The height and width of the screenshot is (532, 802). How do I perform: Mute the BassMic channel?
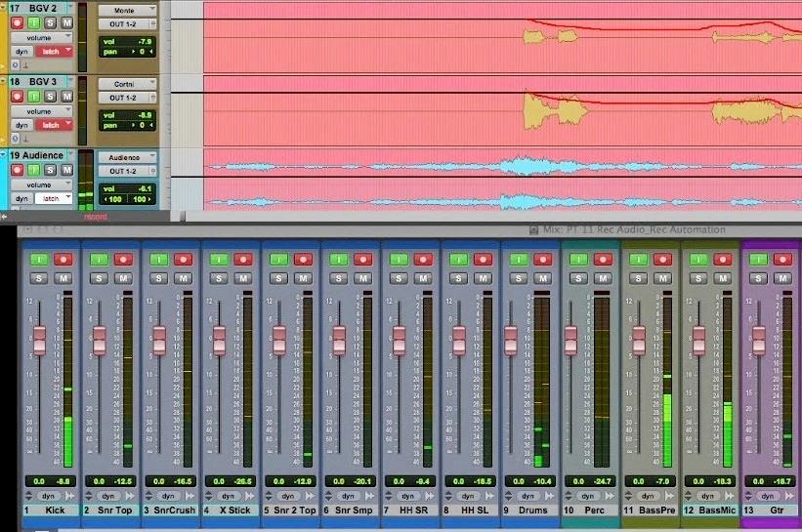click(x=723, y=278)
